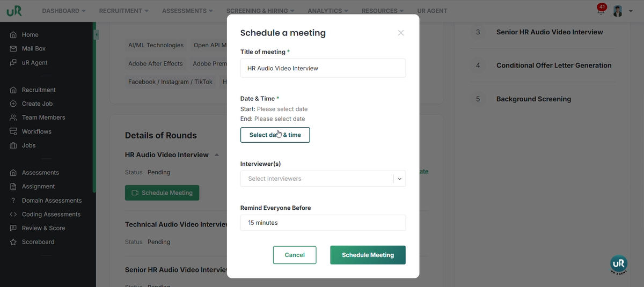
Task: Click the Title of meeting field
Action: [x=323, y=68]
